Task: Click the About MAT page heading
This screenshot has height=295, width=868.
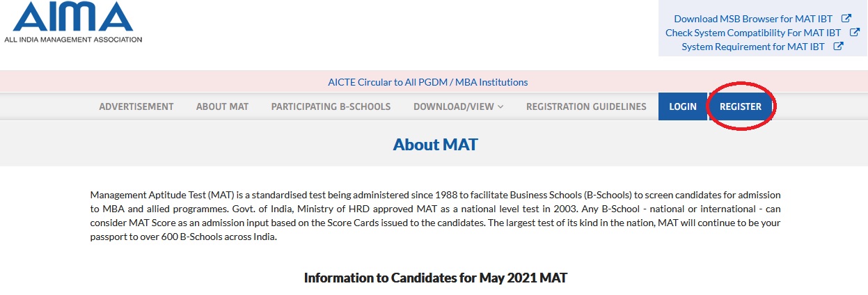Action: point(436,145)
